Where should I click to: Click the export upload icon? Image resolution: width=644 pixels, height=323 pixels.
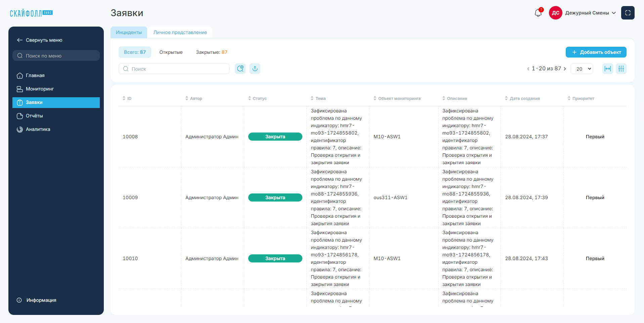click(x=255, y=69)
